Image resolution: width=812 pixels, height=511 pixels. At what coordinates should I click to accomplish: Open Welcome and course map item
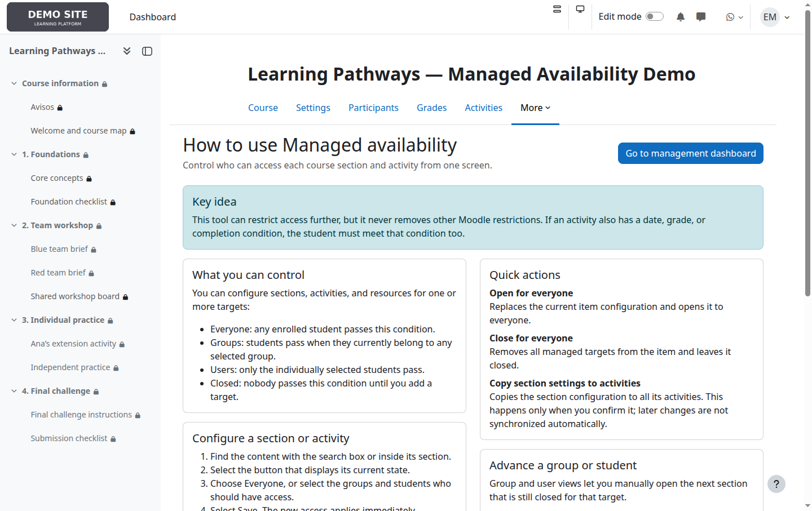click(x=78, y=131)
